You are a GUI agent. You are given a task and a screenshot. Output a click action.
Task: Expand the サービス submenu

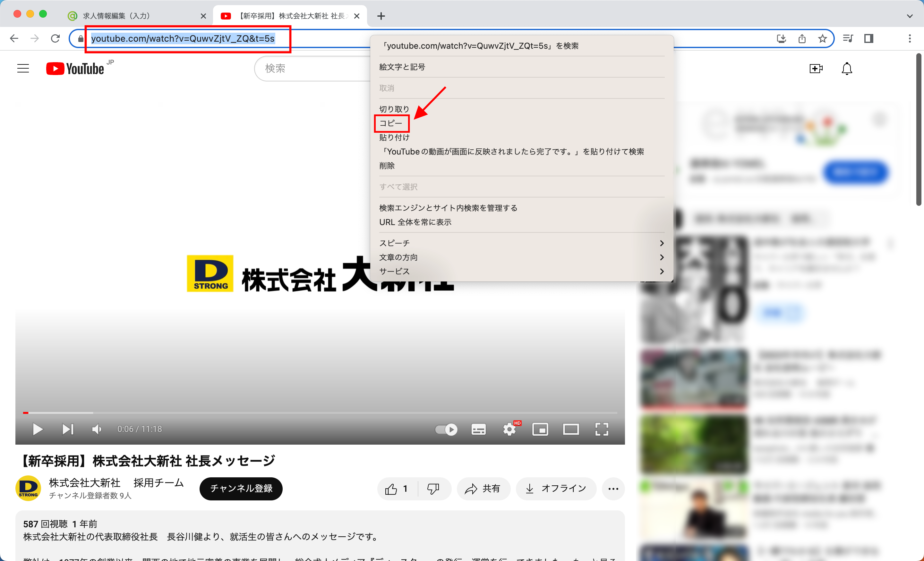[x=522, y=271]
